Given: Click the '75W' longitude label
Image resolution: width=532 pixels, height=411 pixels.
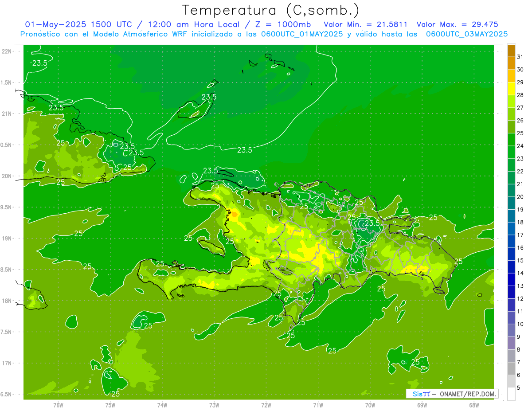Looking at the screenshot, I should 110,405.
